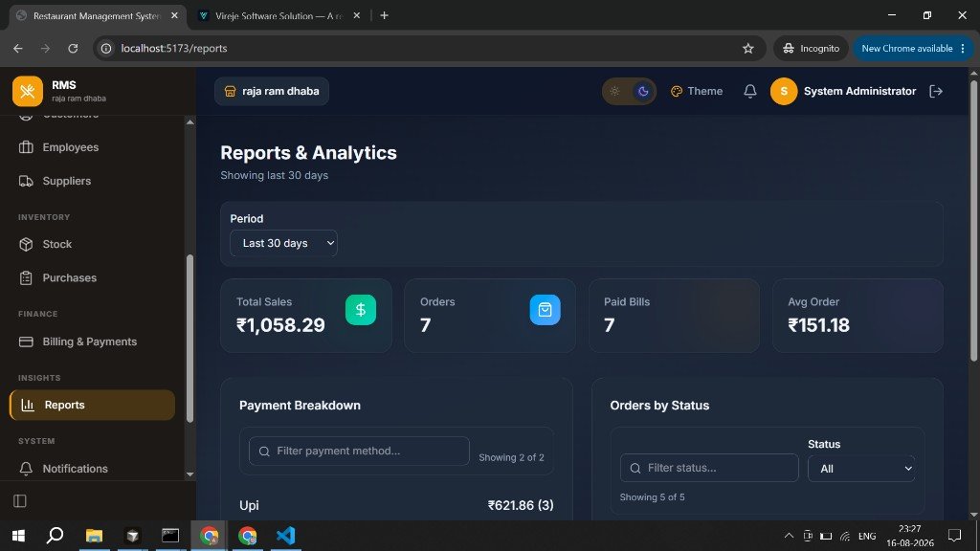The image size is (980, 551).
Task: Close the Vireje Software Solution tab
Action: [357, 15]
